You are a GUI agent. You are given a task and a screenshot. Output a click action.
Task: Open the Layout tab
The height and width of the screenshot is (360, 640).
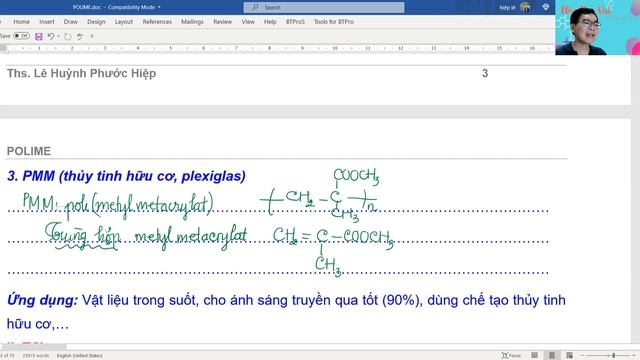coord(123,22)
